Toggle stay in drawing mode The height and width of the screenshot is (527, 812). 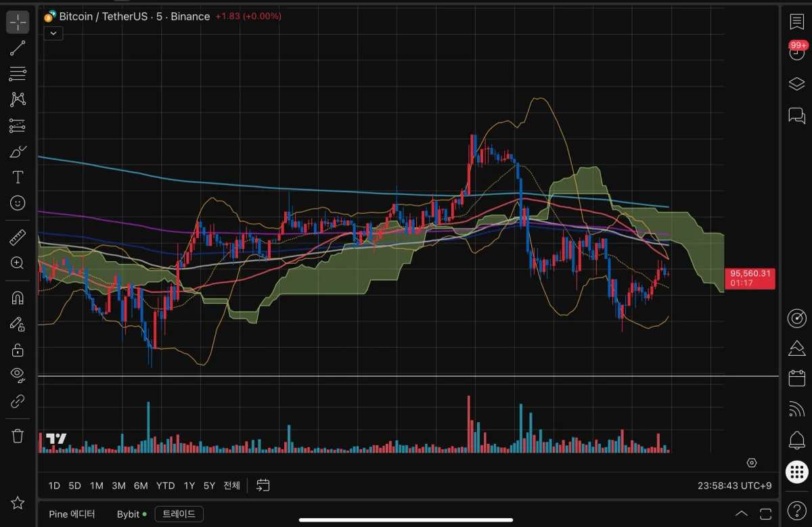pos(18,324)
